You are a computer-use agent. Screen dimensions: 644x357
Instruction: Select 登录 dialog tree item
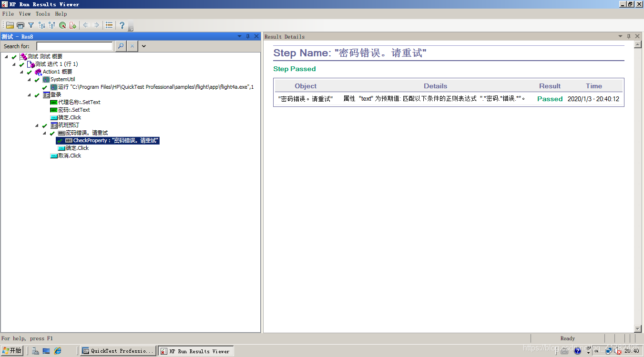click(56, 94)
